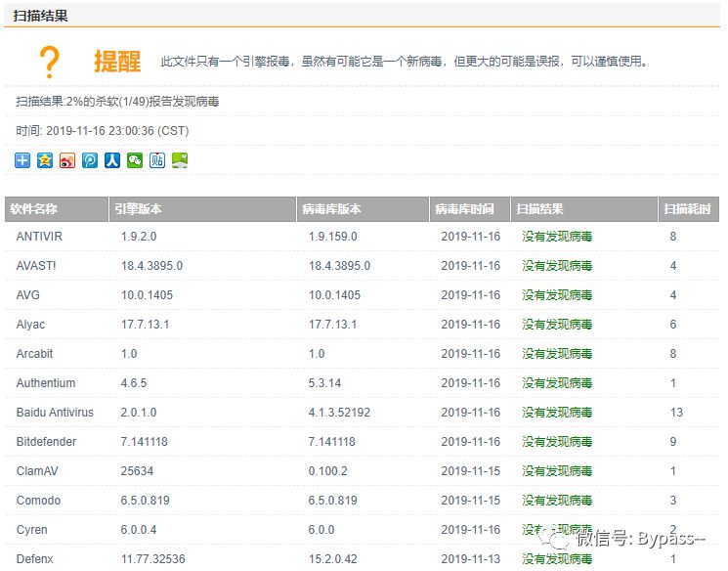Viewport: 728px width, 571px height.
Task: Click ClamAV database version 0.100.2
Action: tap(327, 471)
